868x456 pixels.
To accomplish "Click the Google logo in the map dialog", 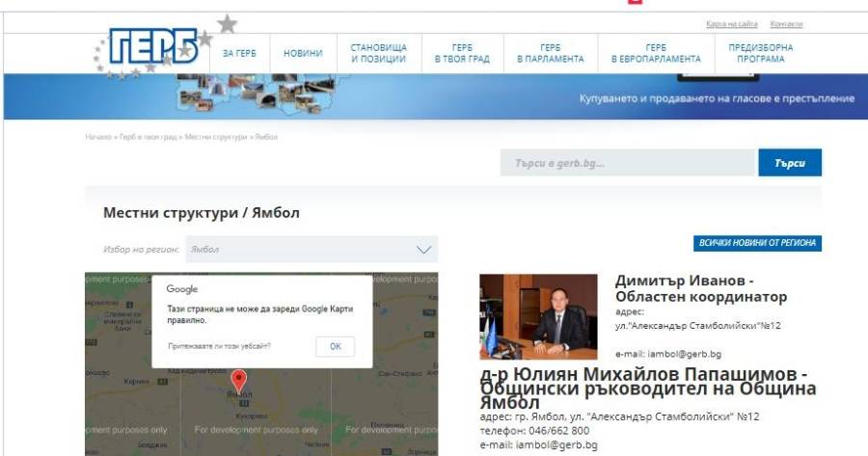I will 182,289.
